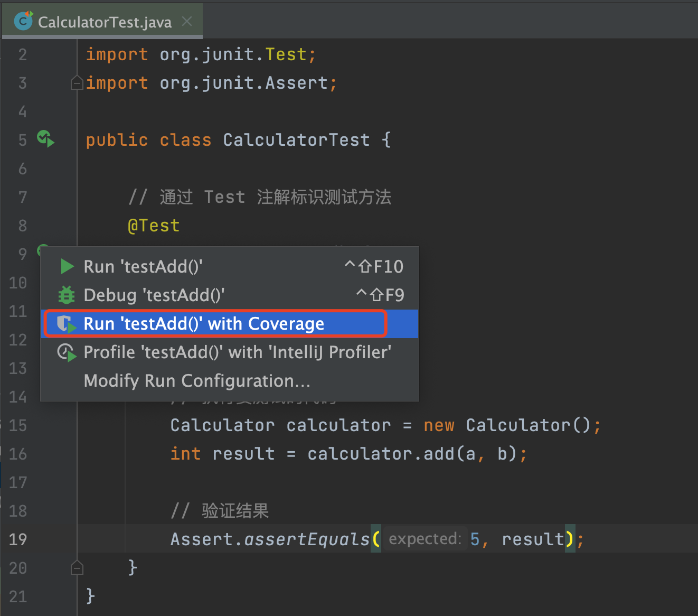Click the 'expected:' parameter hint
The width and height of the screenshot is (698, 616).
pos(425,539)
